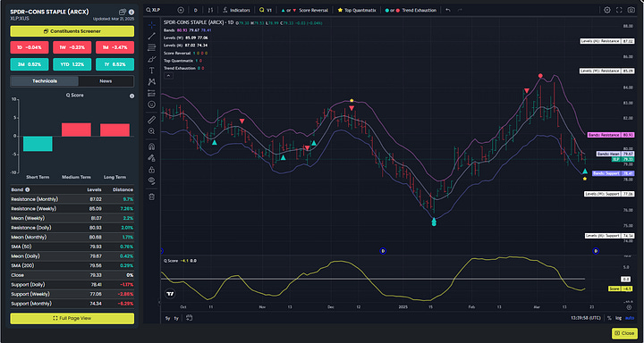Select the YTD 1.22% performance tile
644x343 pixels.
click(72, 64)
